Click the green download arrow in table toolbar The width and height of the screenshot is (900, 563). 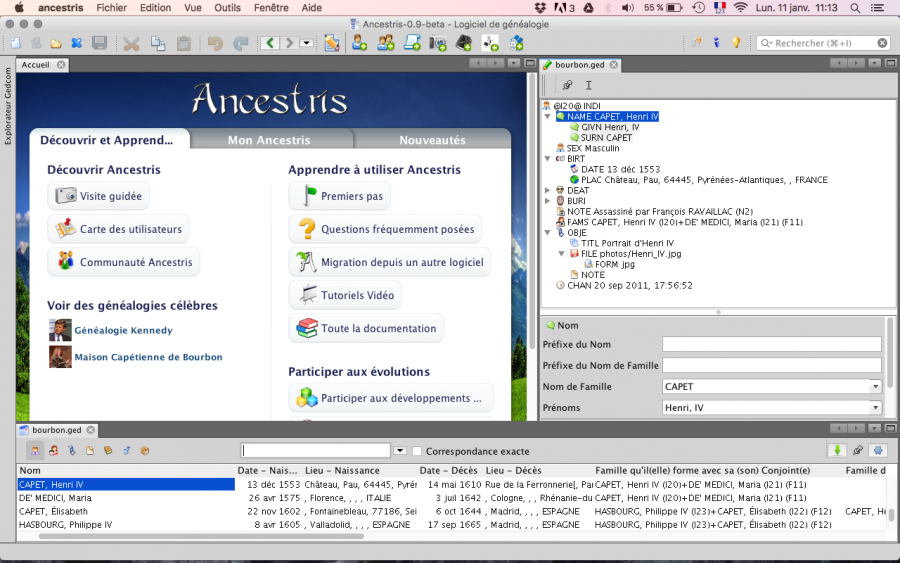point(837,451)
